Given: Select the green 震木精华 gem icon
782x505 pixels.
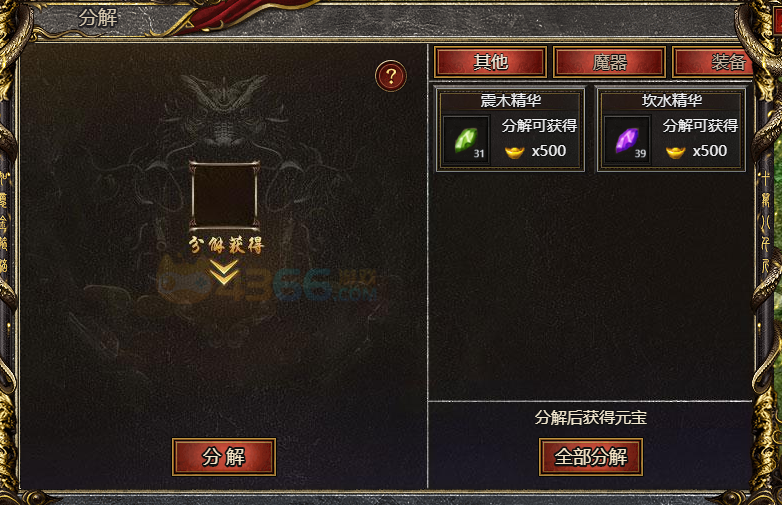Looking at the screenshot, I should (x=466, y=140).
